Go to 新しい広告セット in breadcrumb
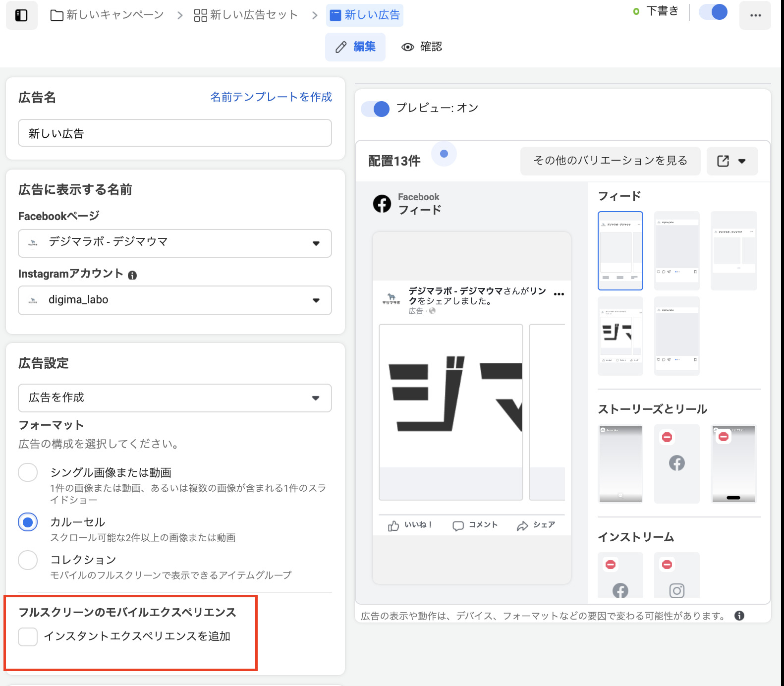The width and height of the screenshot is (784, 686). click(246, 15)
